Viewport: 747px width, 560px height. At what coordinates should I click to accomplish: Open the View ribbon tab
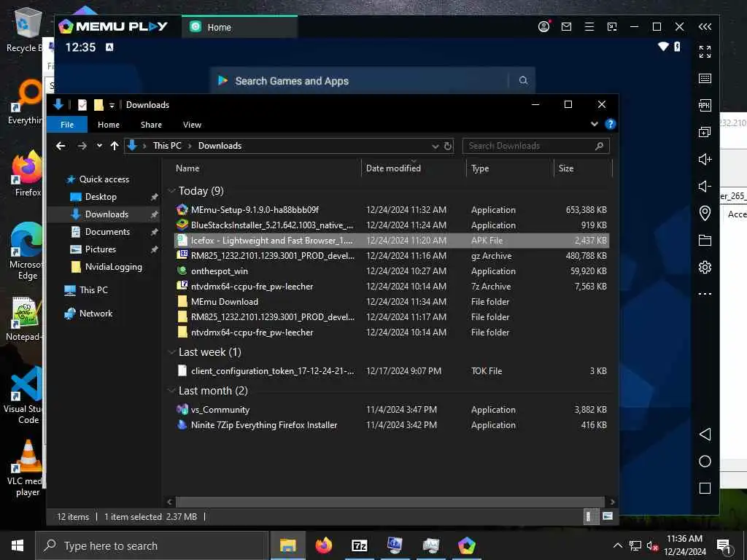coord(192,124)
